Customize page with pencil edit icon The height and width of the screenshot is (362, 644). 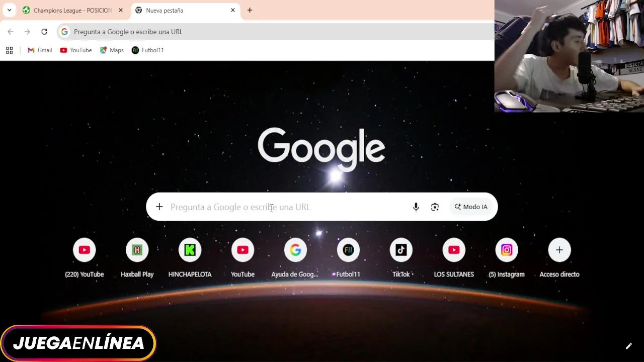[x=628, y=346]
